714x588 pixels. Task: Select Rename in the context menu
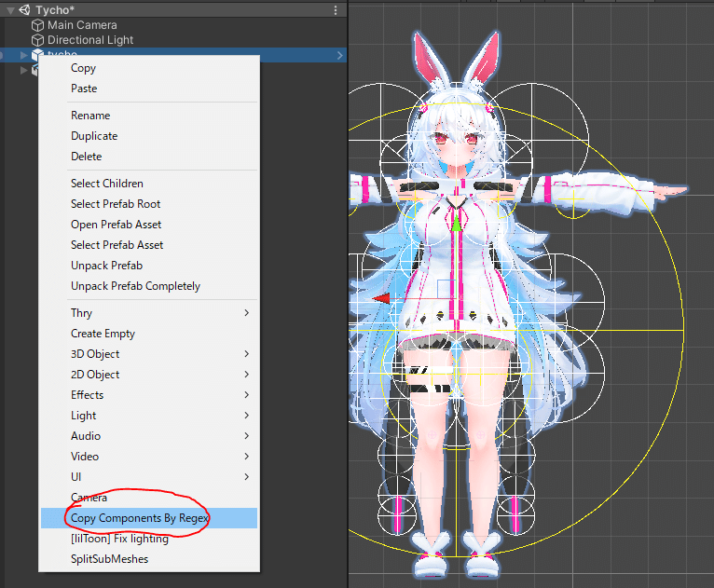point(149,116)
